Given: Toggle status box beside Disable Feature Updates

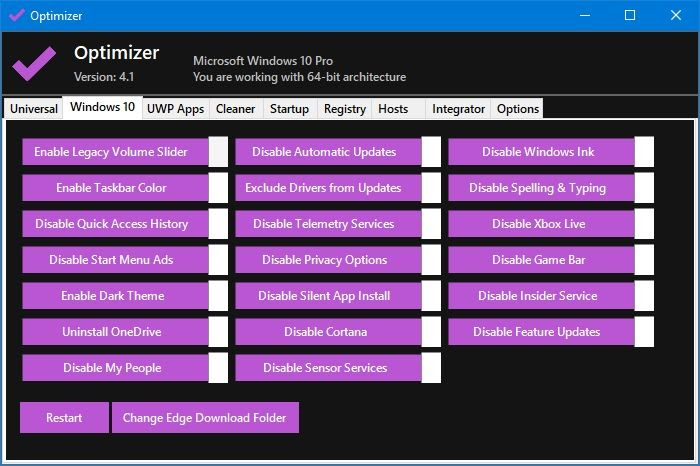Looking at the screenshot, I should tap(644, 332).
